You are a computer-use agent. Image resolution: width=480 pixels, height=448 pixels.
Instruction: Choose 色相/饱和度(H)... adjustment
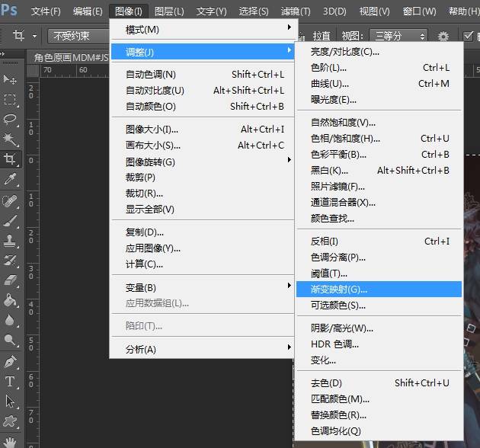click(x=379, y=139)
